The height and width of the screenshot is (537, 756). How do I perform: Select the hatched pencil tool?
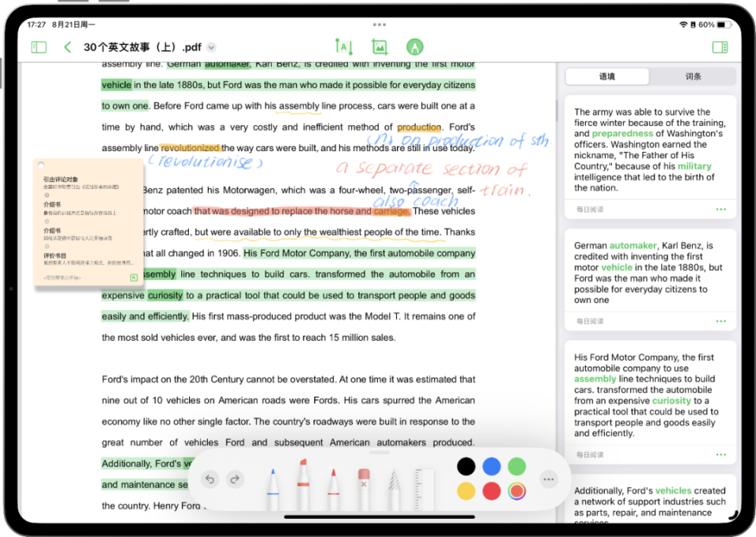coord(394,488)
